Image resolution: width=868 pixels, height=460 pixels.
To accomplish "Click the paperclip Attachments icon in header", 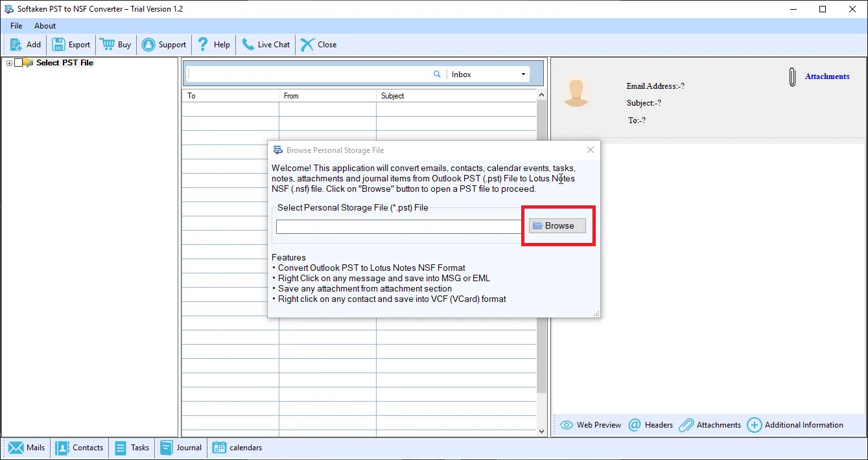I will [x=792, y=77].
